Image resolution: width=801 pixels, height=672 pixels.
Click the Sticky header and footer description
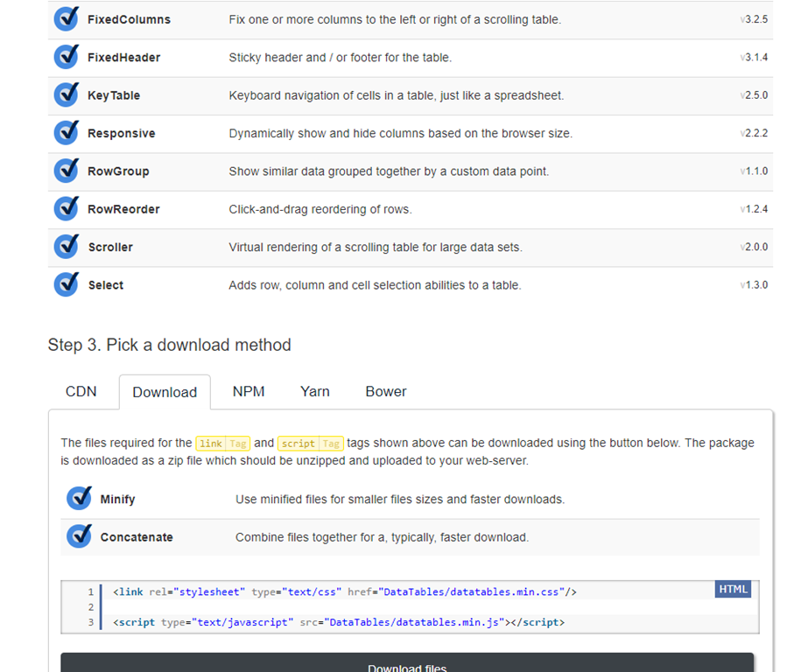341,57
